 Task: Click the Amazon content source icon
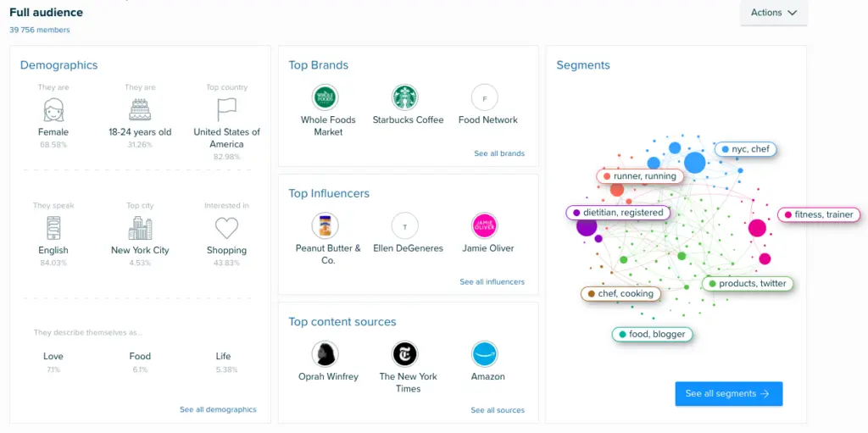[485, 354]
